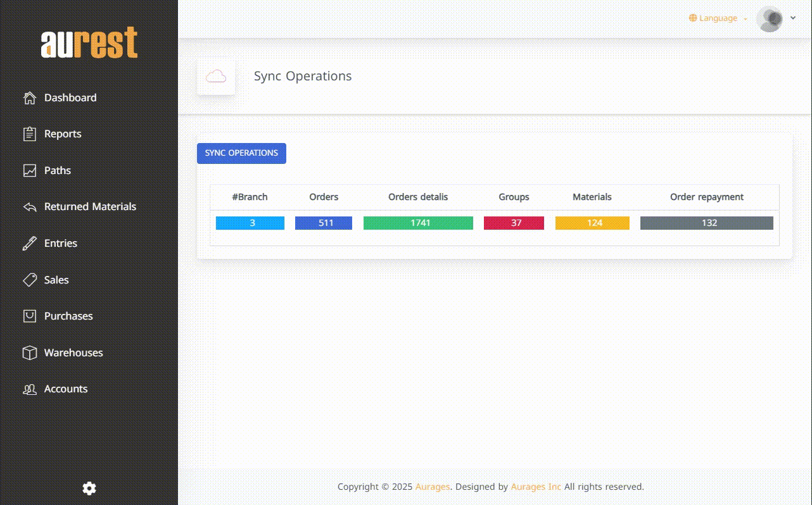Click the aurest logo
812x505 pixels.
click(89, 43)
